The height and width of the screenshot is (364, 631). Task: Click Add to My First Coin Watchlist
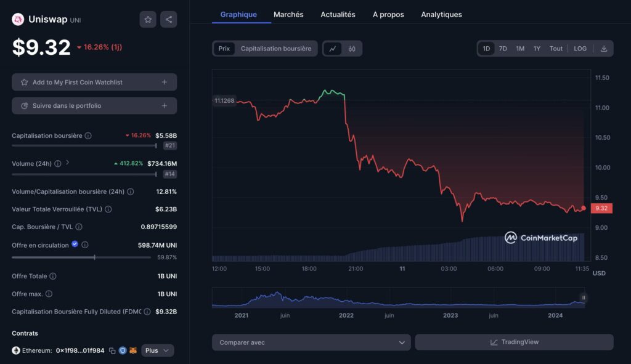coord(94,82)
